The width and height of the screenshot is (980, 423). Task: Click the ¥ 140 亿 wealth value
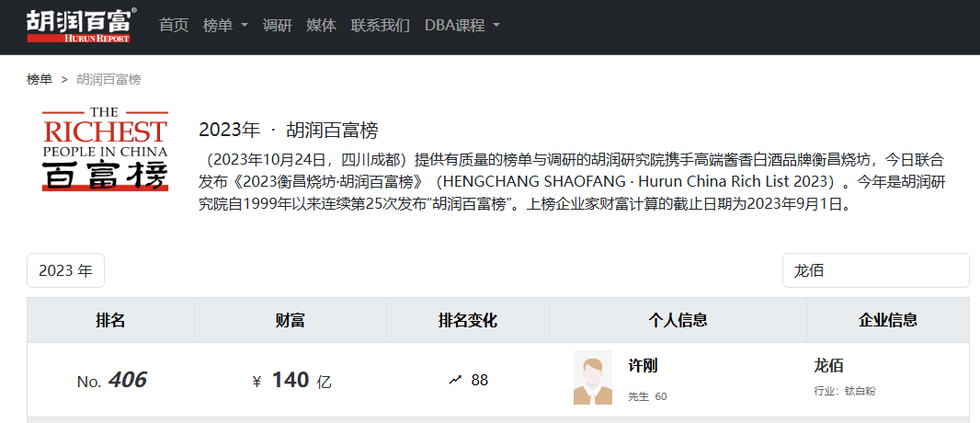[x=291, y=380]
